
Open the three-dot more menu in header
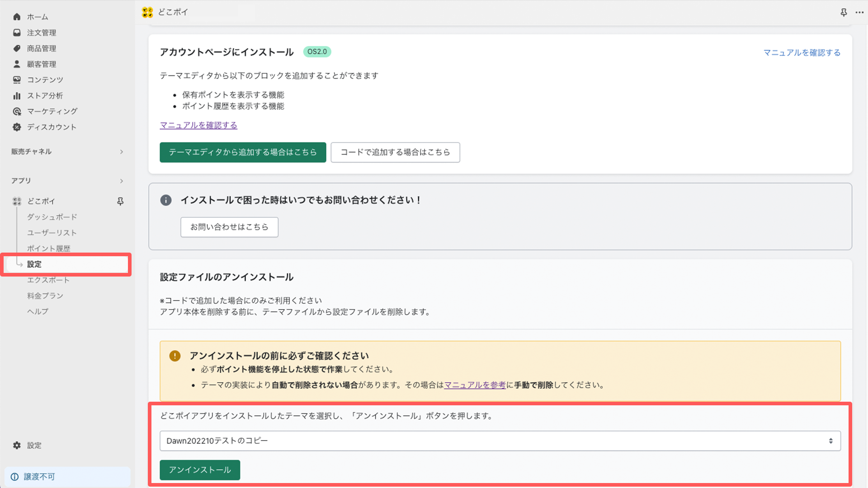[x=860, y=12]
